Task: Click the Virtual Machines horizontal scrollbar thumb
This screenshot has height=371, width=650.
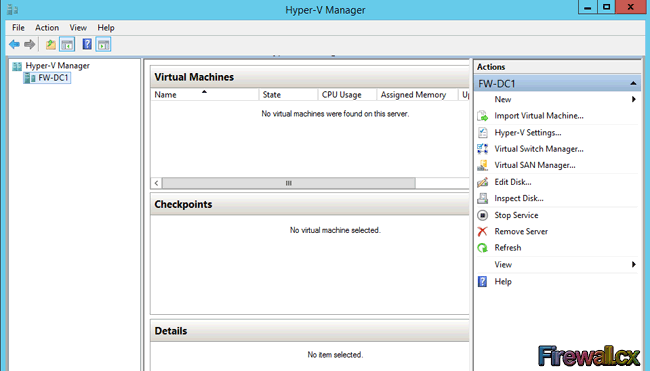Action: click(x=289, y=183)
